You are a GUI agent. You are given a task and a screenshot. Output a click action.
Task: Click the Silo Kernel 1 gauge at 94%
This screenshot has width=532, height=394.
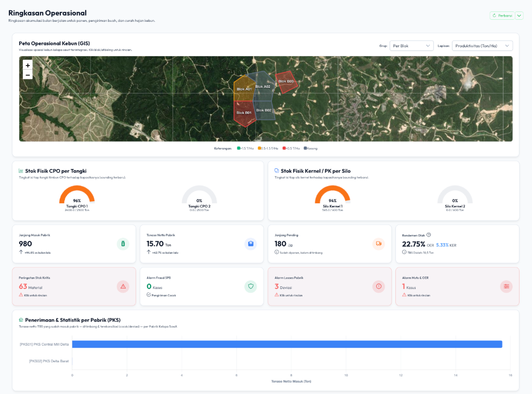[x=332, y=195]
